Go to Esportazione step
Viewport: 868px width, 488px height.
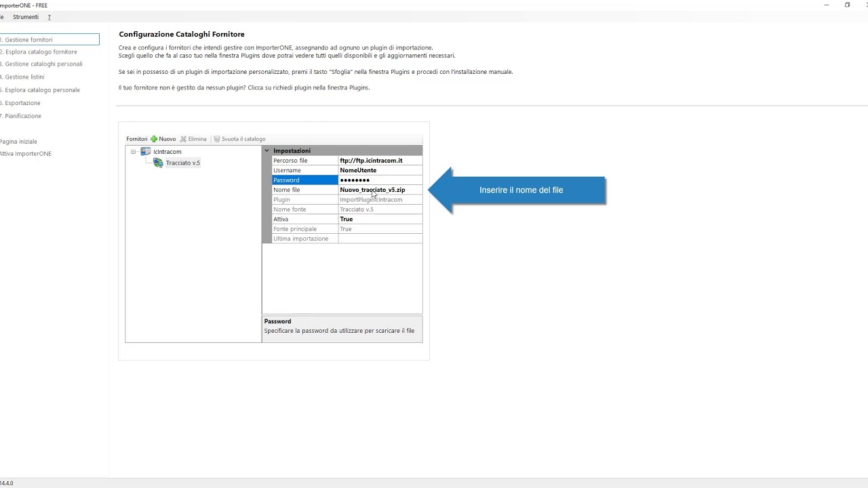21,103
